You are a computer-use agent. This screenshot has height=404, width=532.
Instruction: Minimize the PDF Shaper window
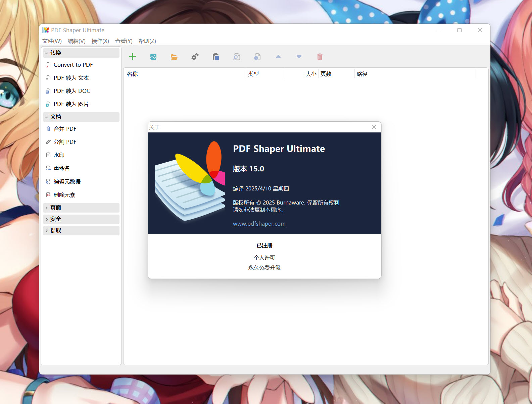pos(439,30)
